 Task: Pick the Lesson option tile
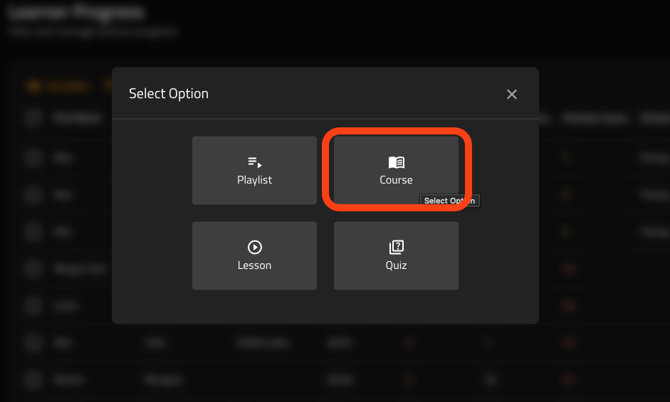[254, 256]
